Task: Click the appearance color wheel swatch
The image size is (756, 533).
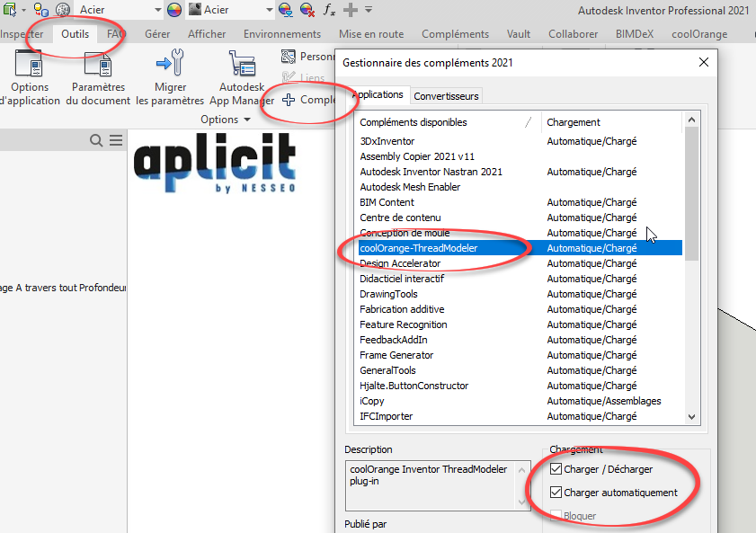Action: pyautogui.click(x=175, y=10)
